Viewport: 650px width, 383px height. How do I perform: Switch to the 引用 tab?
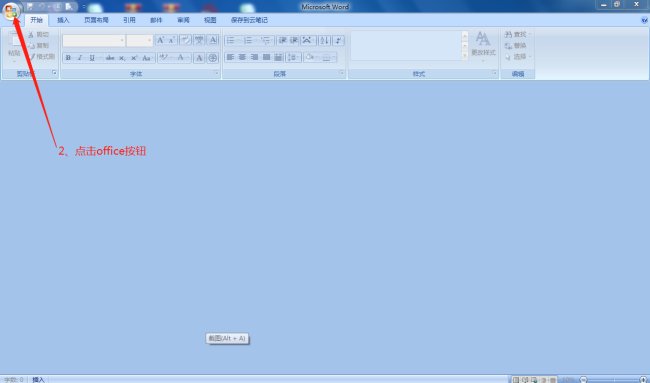click(x=129, y=20)
